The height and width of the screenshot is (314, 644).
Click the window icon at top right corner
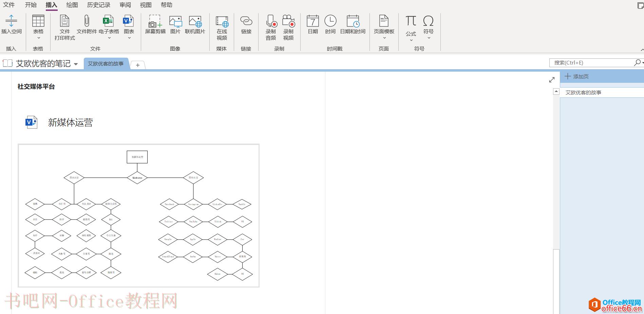640,5
